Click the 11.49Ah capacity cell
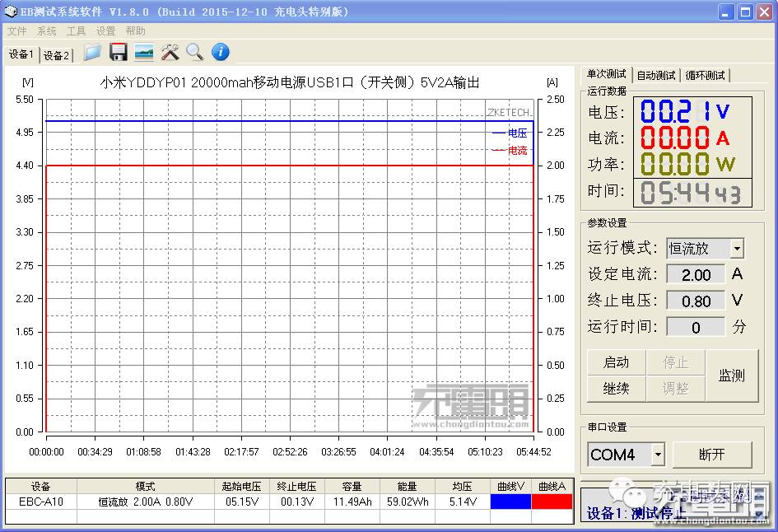 pos(352,502)
